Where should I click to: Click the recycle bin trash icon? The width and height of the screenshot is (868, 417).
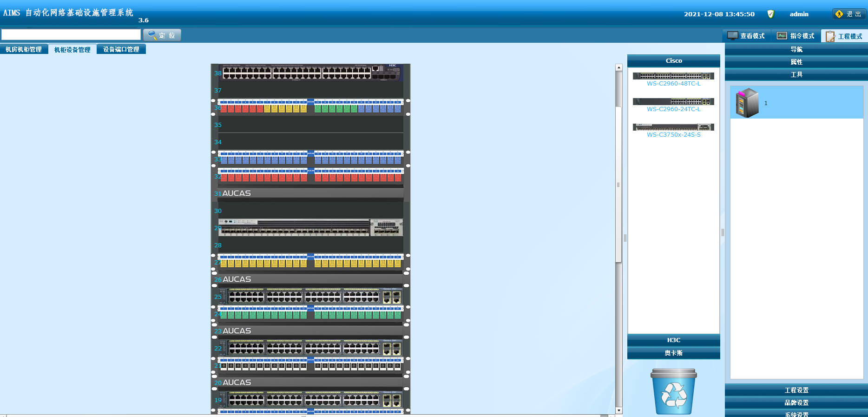point(673,391)
